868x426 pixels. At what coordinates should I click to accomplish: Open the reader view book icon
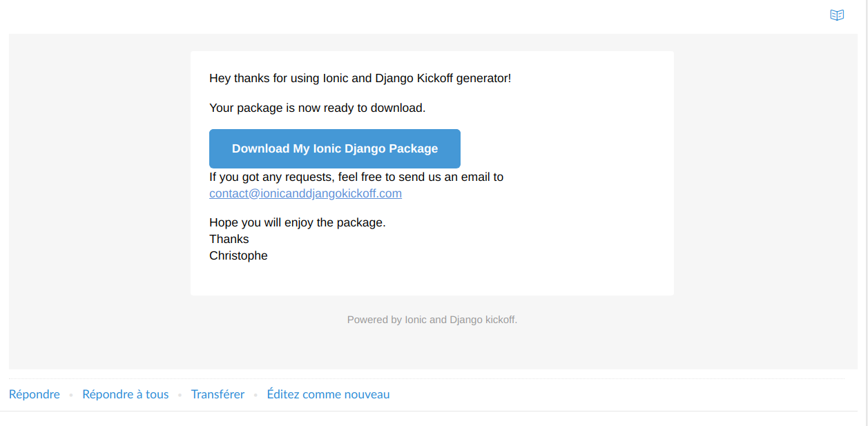pos(837,15)
